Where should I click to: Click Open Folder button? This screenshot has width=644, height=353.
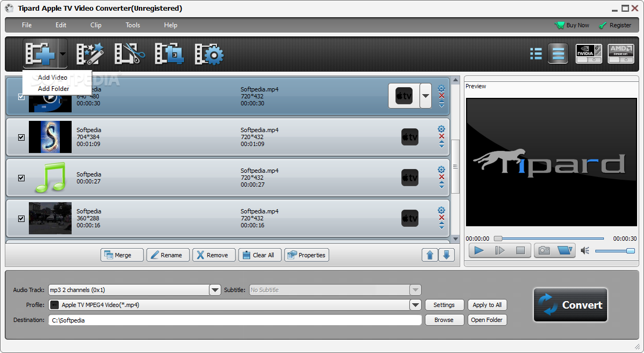(x=487, y=320)
